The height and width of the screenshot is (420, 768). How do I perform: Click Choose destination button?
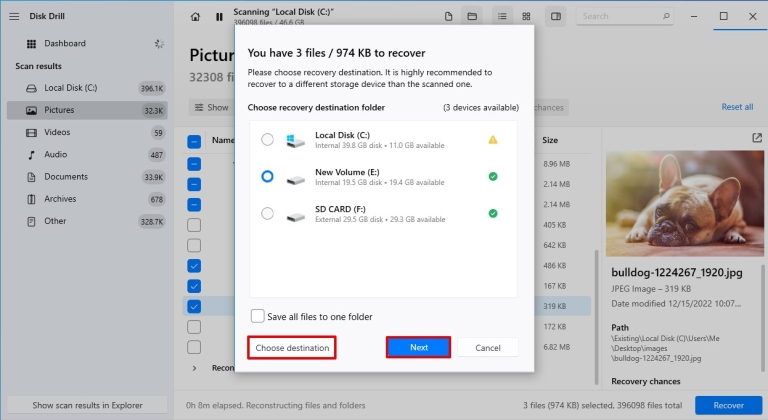coord(292,347)
